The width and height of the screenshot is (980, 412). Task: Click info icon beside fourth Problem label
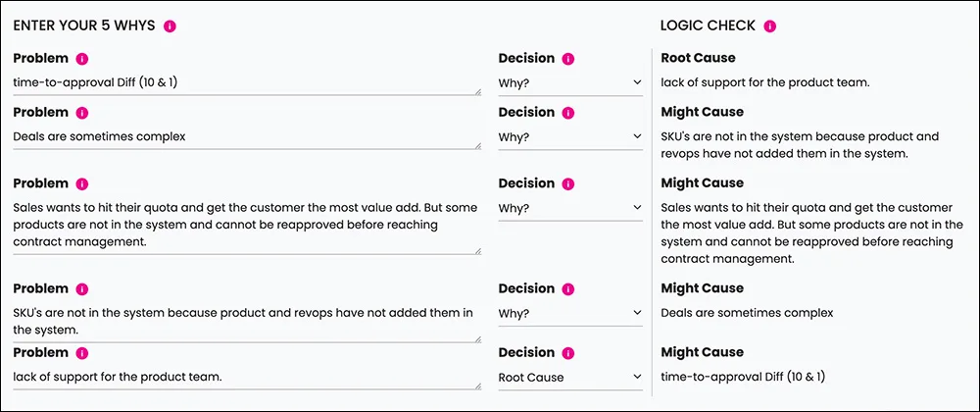click(x=82, y=289)
